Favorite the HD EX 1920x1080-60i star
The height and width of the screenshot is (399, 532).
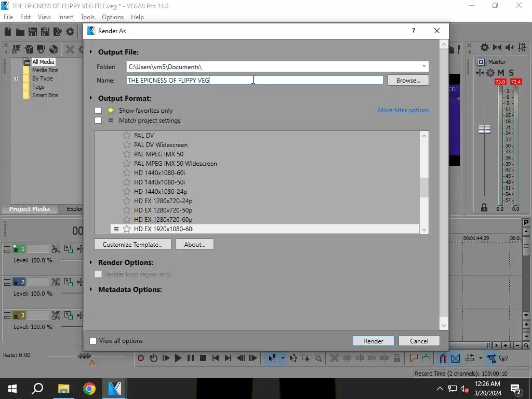[x=127, y=229]
